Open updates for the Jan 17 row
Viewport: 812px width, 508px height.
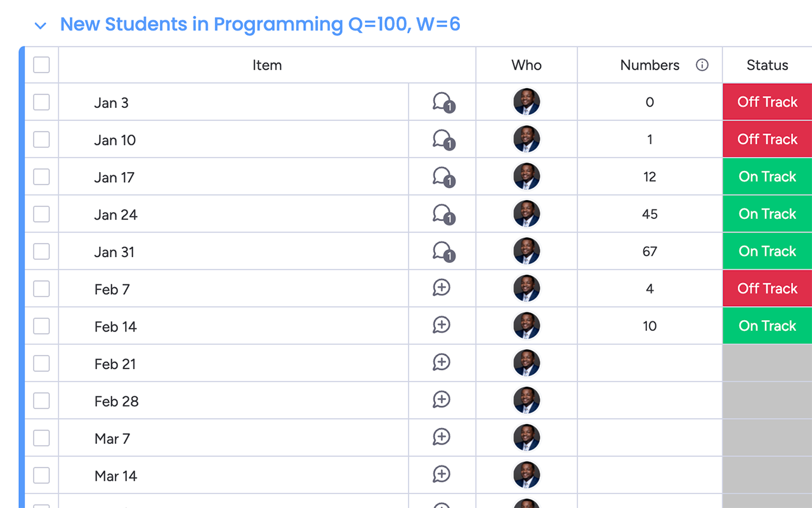(x=443, y=177)
